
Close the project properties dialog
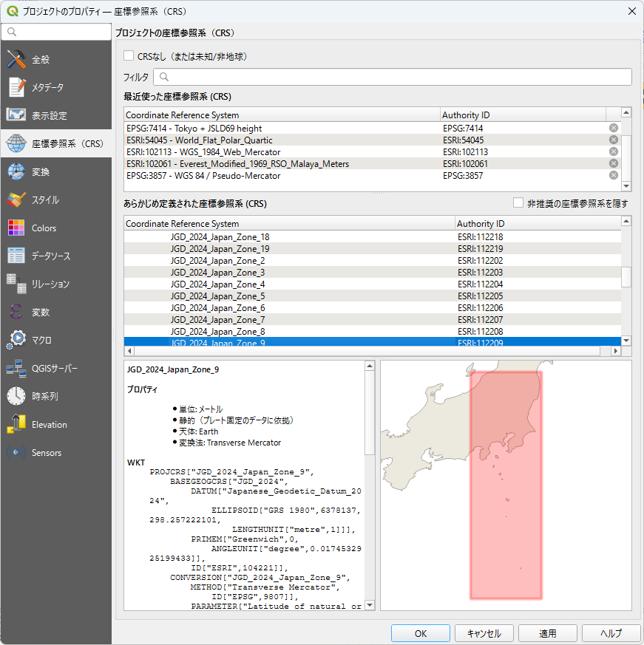click(x=632, y=11)
